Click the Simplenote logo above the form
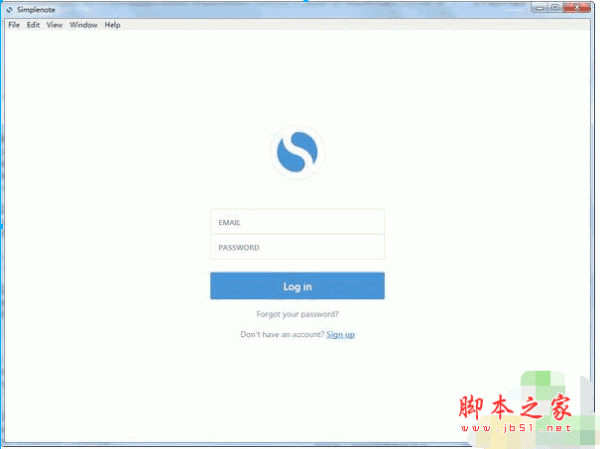The image size is (600, 449). pyautogui.click(x=297, y=152)
